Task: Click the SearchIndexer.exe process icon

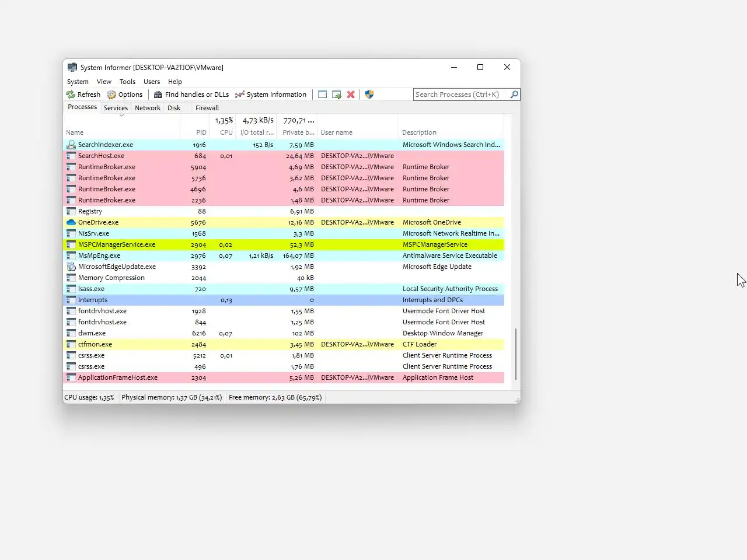Action: [x=71, y=145]
